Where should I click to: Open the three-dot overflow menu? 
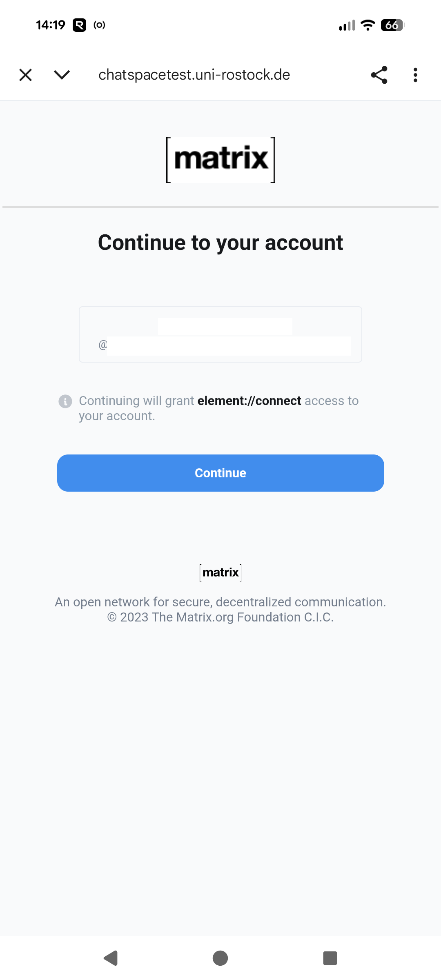click(x=415, y=75)
